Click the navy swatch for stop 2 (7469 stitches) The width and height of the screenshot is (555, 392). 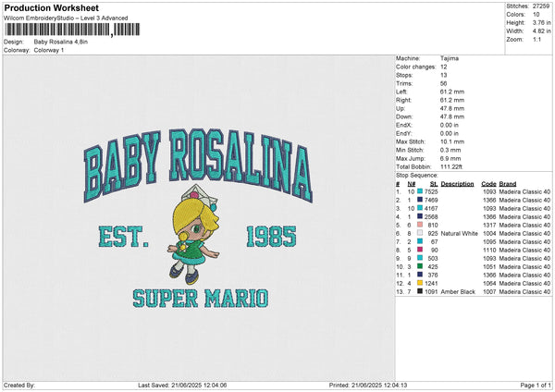(420, 200)
